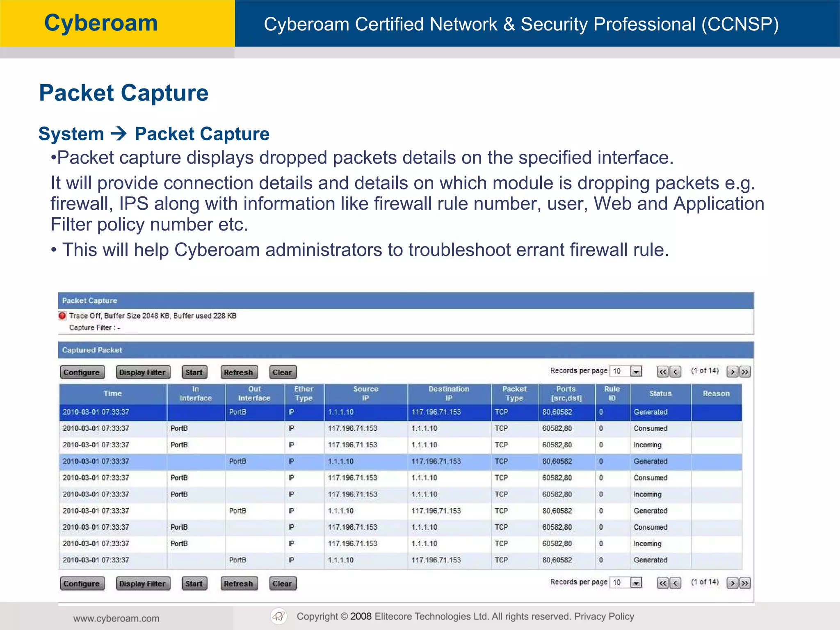Go to next page using top pager
The width and height of the screenshot is (840, 630).
733,372
